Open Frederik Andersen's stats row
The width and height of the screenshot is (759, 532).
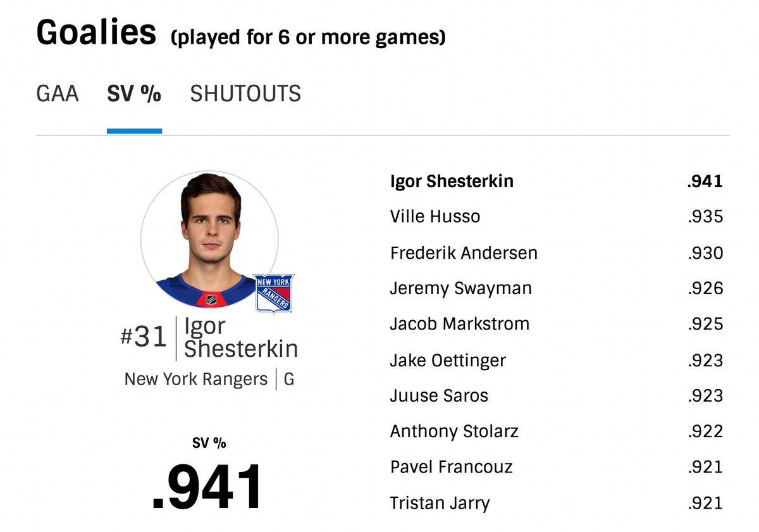click(x=557, y=253)
